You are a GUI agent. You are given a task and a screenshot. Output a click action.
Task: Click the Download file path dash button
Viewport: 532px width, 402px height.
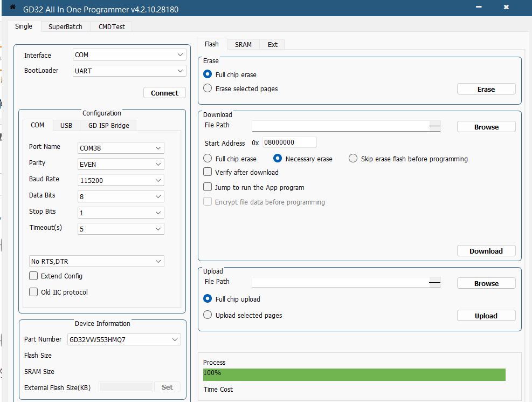tap(434, 126)
